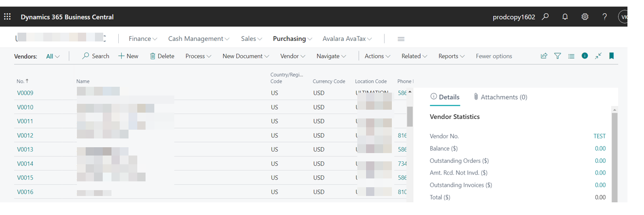Click the help question mark icon
The height and width of the screenshot is (215, 644).
(x=604, y=17)
